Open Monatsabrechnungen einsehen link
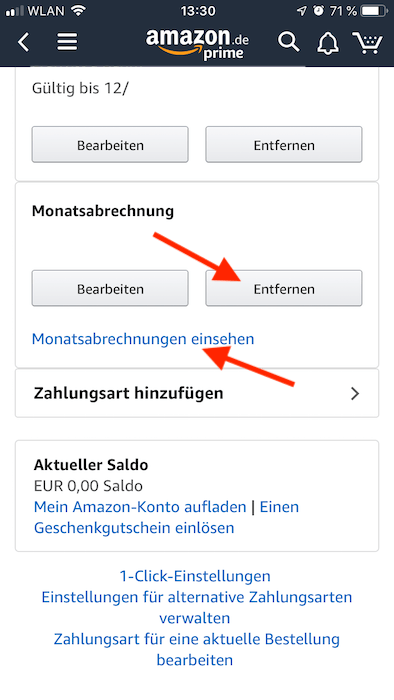 pyautogui.click(x=143, y=339)
